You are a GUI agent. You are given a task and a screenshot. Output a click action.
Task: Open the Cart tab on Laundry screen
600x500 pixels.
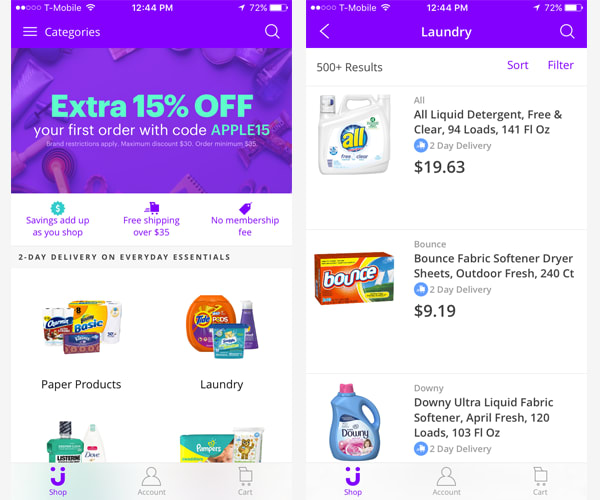pos(540,481)
